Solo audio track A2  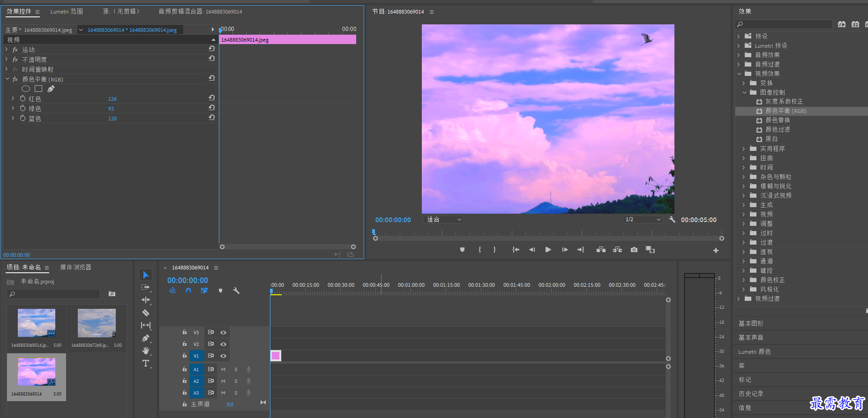[236, 381]
